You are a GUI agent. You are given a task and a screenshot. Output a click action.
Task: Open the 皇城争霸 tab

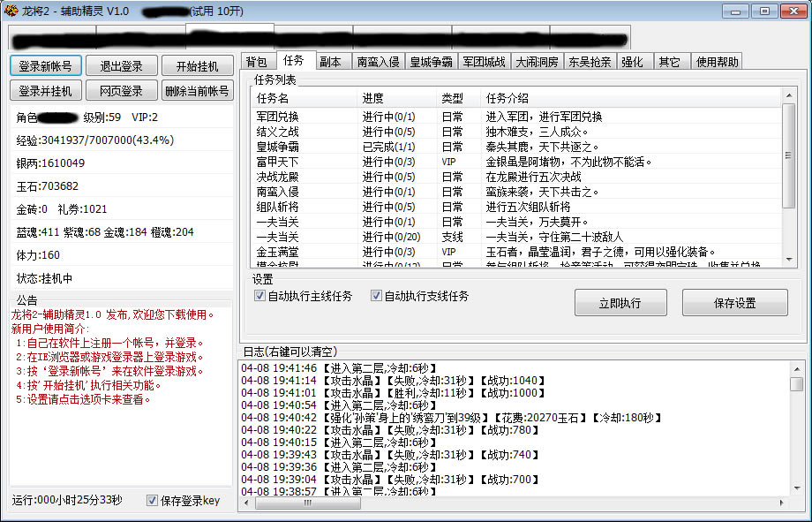431,62
